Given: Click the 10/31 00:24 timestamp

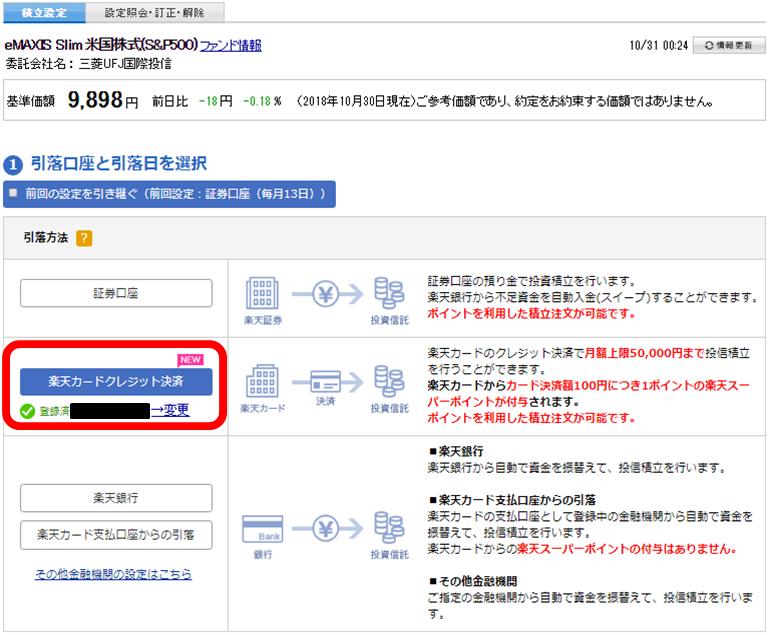Looking at the screenshot, I should [x=659, y=45].
